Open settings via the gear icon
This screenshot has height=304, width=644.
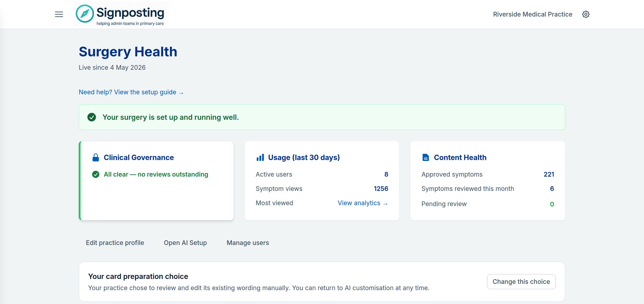click(586, 14)
